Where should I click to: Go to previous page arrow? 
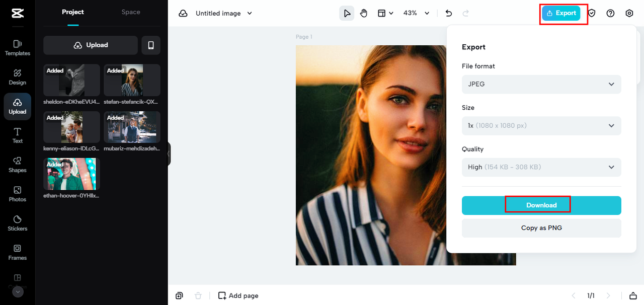coord(573,295)
